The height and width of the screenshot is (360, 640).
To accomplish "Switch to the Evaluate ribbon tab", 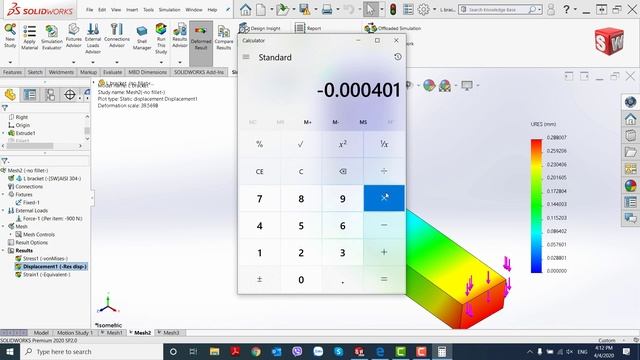I will (112, 72).
